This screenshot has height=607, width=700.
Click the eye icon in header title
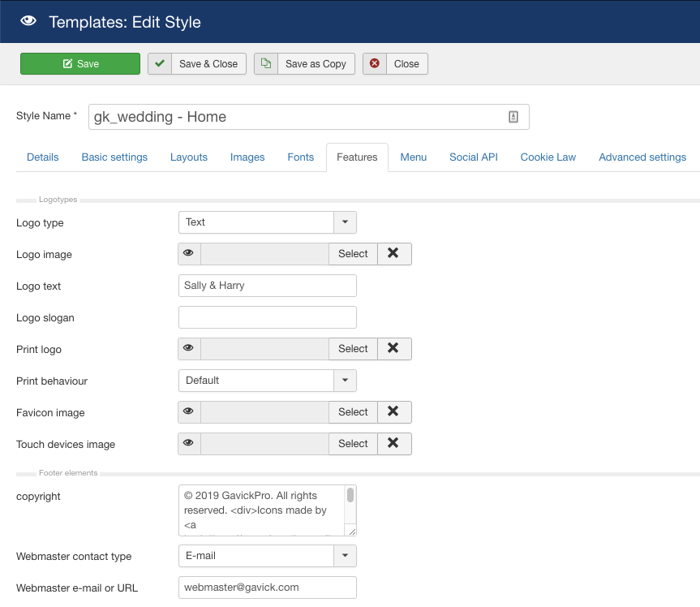click(28, 22)
